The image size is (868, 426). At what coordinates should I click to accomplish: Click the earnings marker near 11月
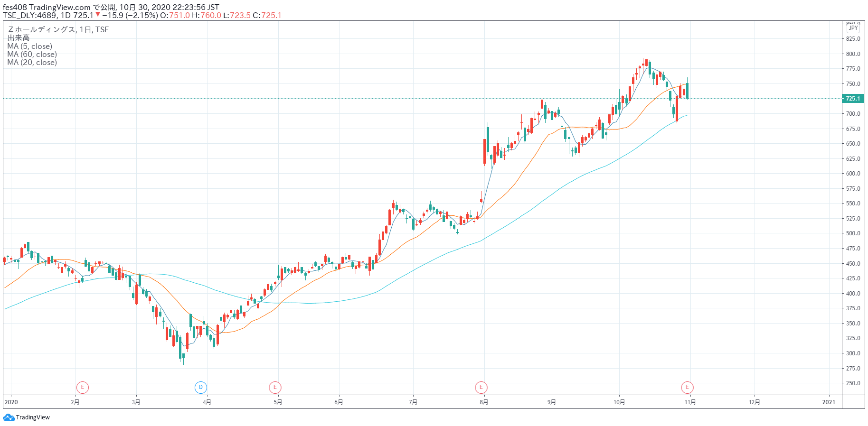(687, 388)
